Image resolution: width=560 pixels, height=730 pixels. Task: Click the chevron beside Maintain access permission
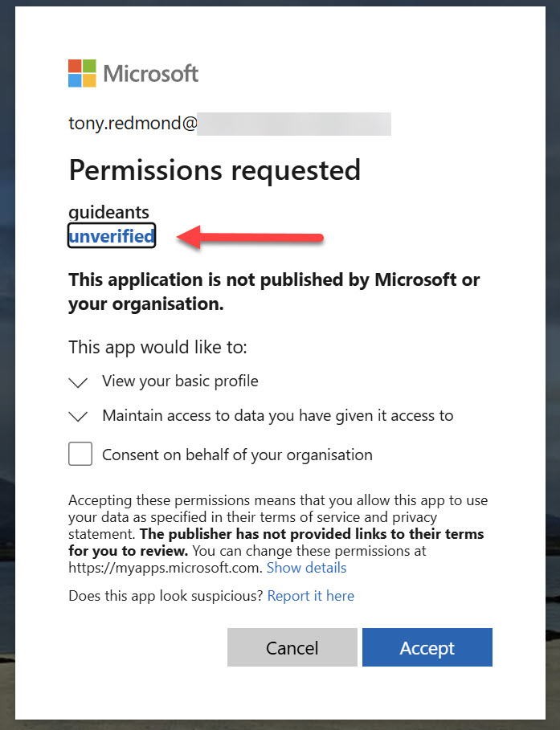click(78, 416)
